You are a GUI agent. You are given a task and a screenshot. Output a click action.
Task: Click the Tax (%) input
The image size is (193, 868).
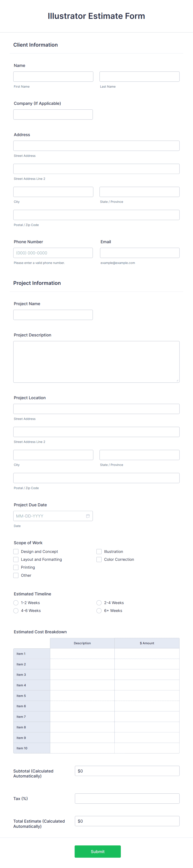[127, 799]
